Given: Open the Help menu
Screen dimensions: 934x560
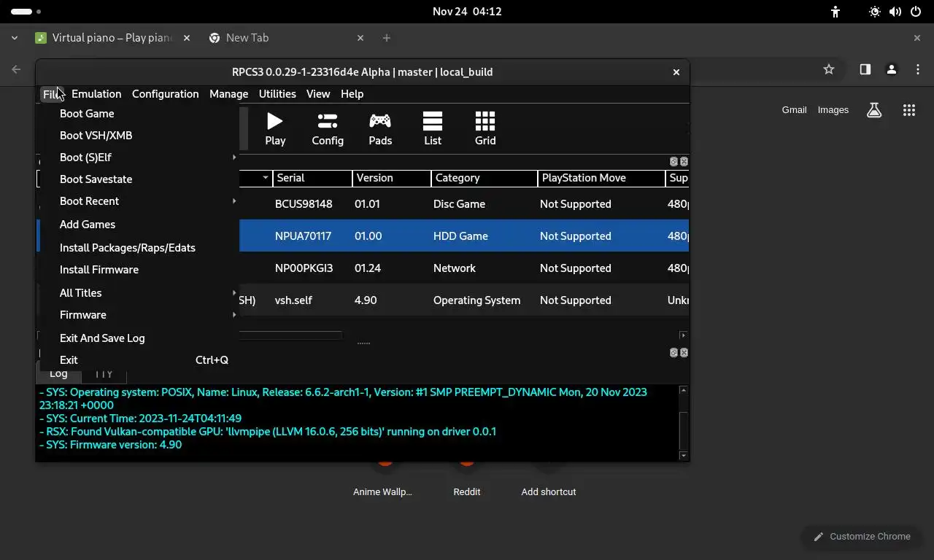Looking at the screenshot, I should (352, 94).
